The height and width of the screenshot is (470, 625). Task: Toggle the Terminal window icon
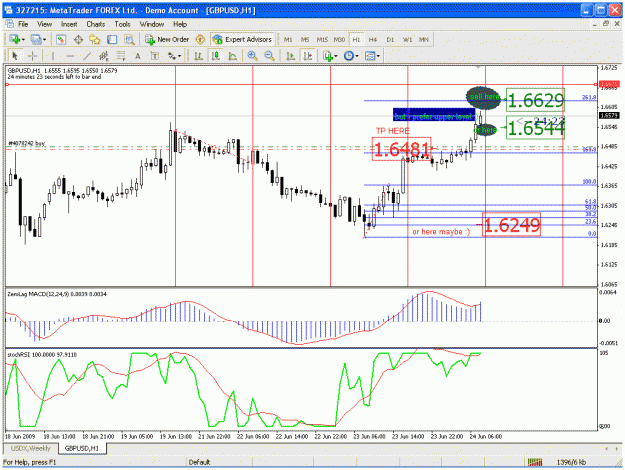tap(112, 39)
